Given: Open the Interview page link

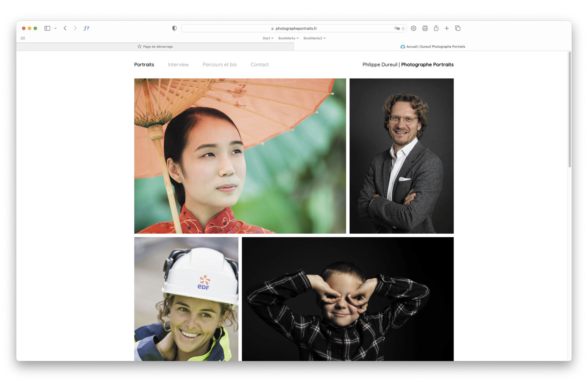Looking at the screenshot, I should [178, 65].
